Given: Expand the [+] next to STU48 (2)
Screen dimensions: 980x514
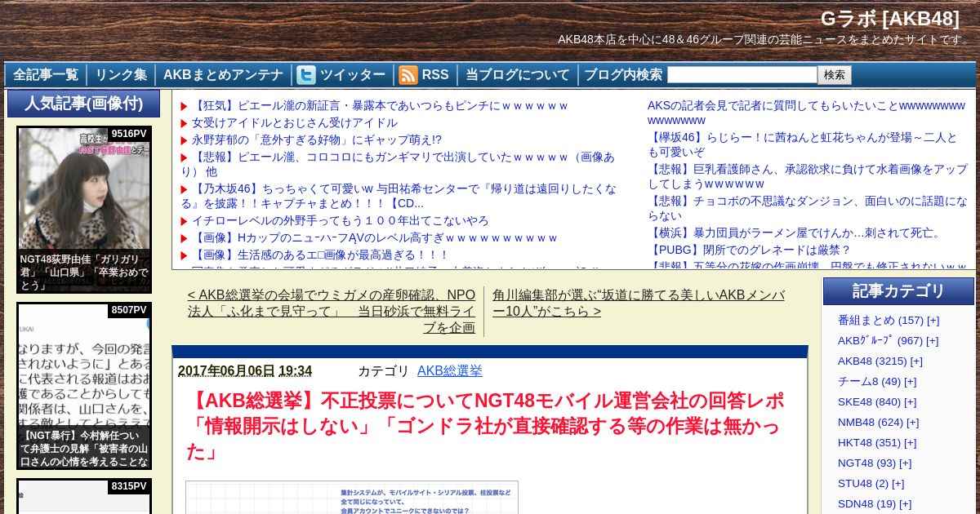Looking at the screenshot, I should click(898, 483).
